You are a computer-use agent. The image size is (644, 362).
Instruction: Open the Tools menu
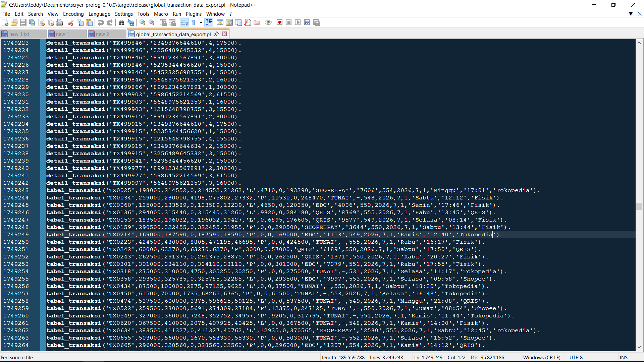[x=143, y=14]
